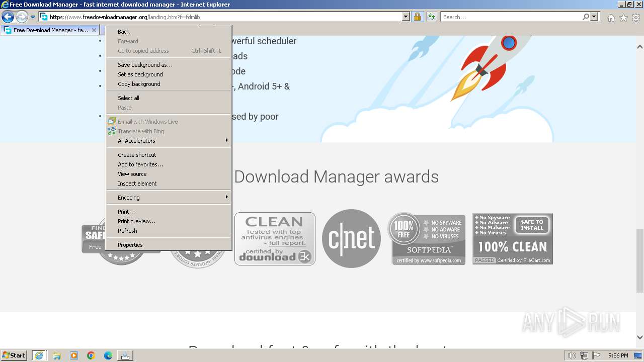Open the download manager taskbar icon
The image size is (644, 362).
[125, 355]
